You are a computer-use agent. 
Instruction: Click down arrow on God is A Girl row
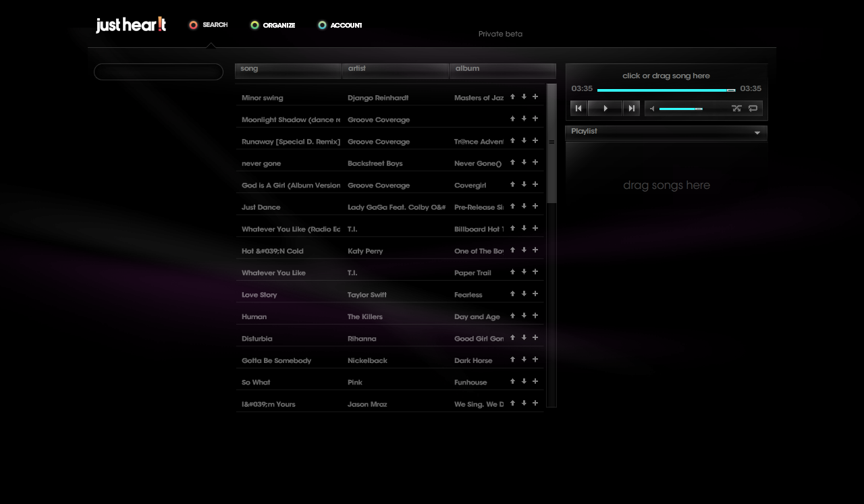tap(524, 184)
